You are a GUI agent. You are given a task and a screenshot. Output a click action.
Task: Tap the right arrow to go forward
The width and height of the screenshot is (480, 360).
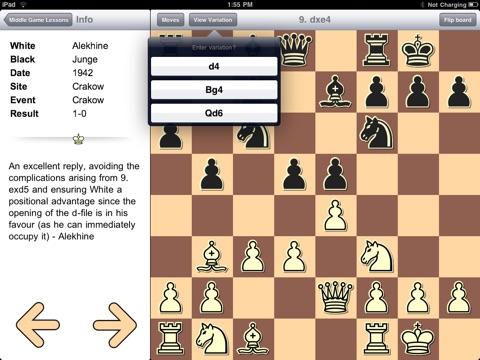tap(115, 325)
